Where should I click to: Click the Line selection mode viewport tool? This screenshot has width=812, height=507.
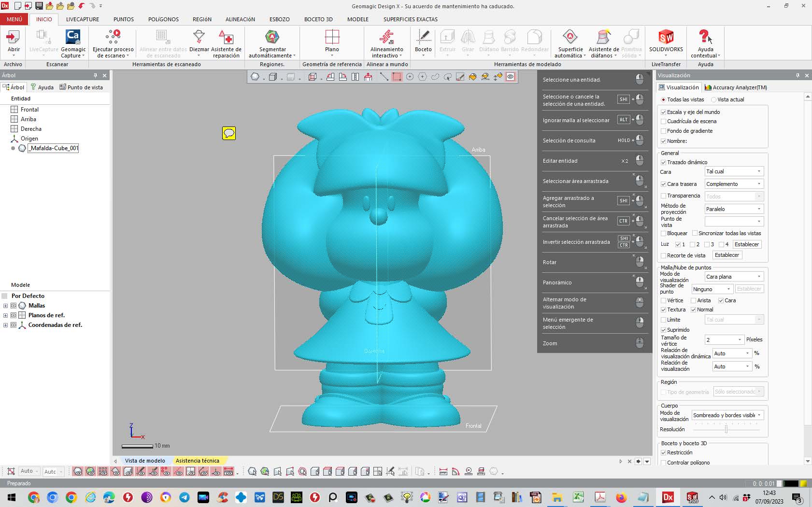click(x=384, y=77)
